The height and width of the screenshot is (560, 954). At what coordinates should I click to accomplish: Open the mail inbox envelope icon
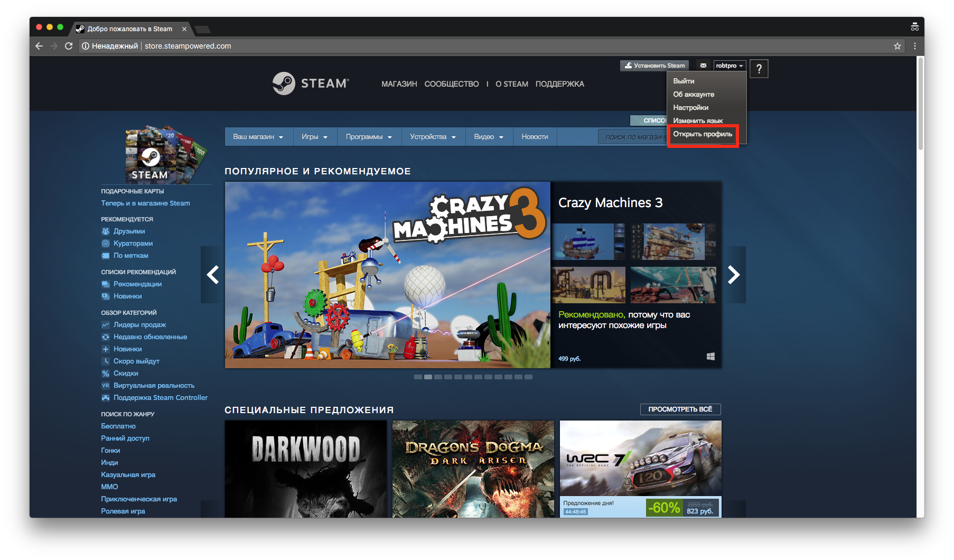703,66
